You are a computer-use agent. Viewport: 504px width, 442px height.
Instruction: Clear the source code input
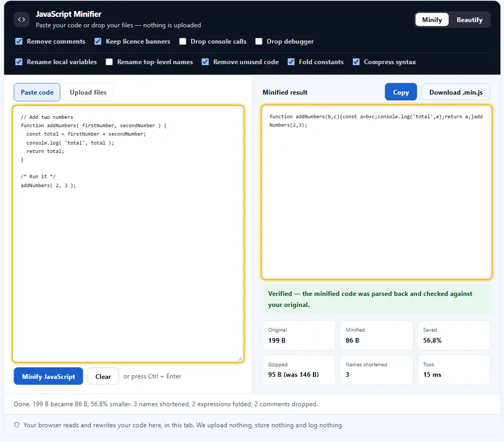[103, 376]
